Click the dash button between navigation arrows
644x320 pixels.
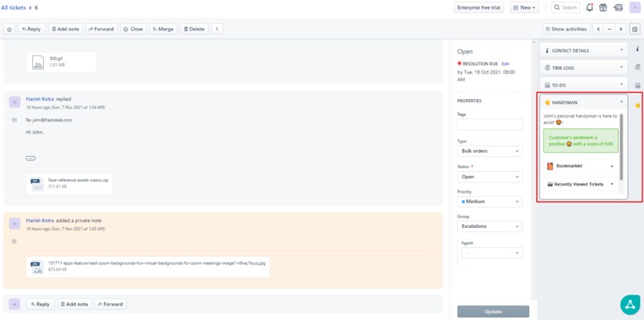[610, 30]
